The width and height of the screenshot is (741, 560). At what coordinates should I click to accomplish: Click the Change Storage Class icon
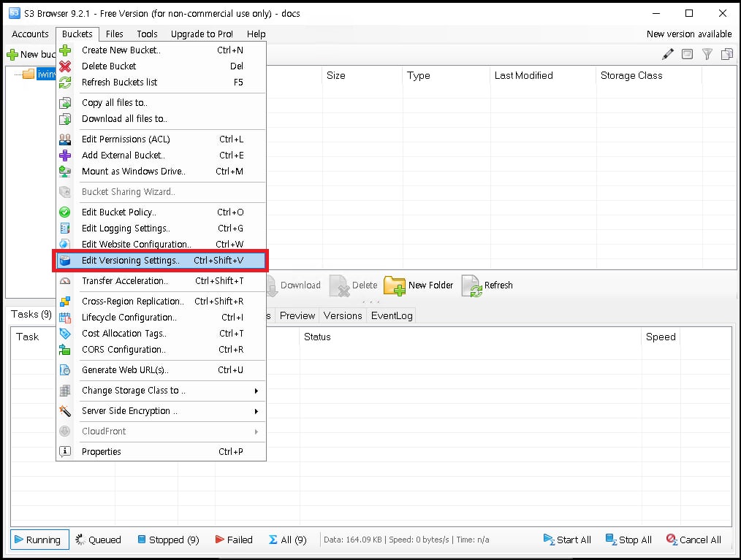65,391
